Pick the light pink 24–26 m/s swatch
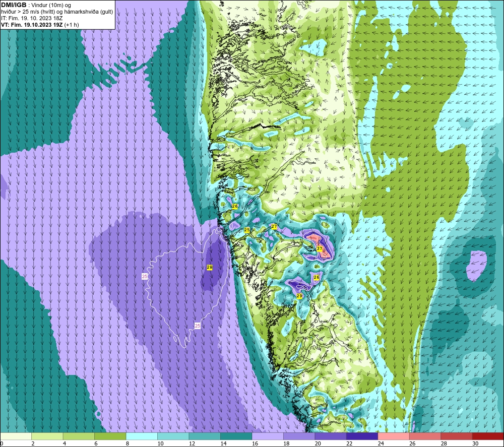The width and height of the screenshot is (504, 447). pos(394,436)
